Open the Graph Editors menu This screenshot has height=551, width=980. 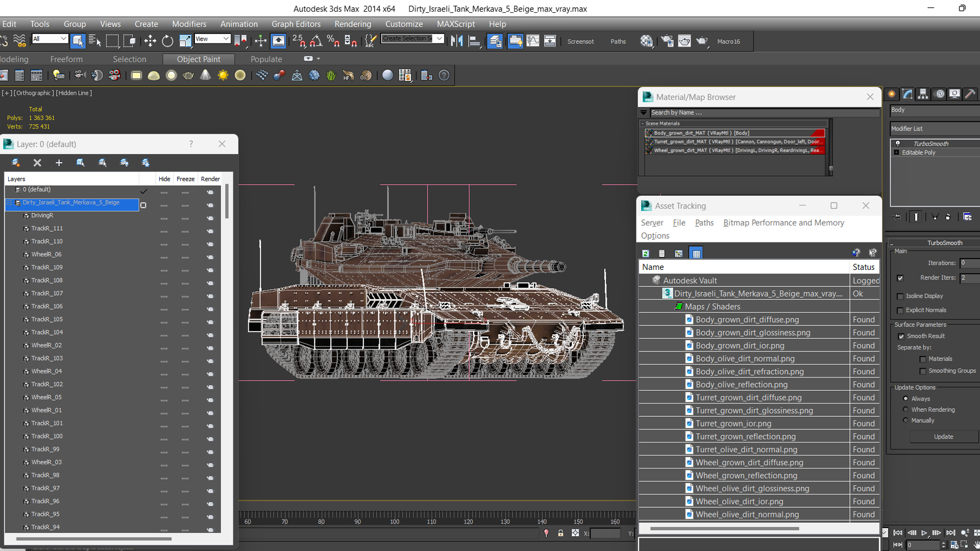pos(296,24)
